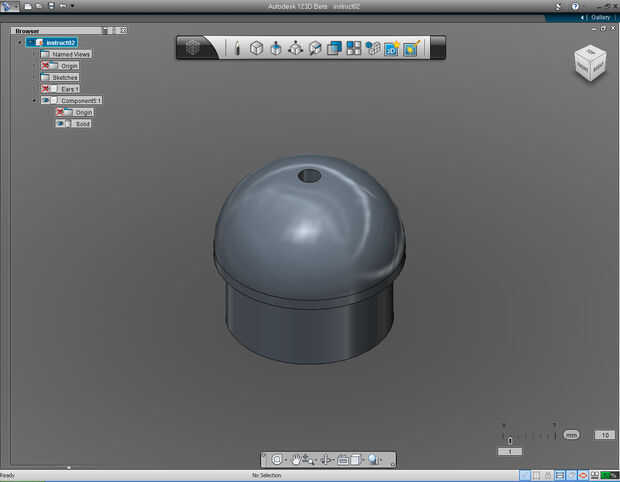Select the Sketch pencil tool
620x482 pixels.
click(237, 48)
